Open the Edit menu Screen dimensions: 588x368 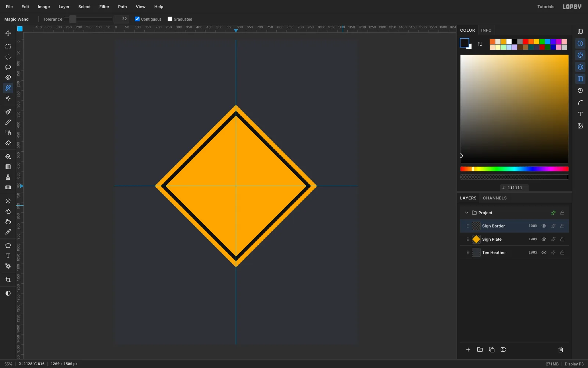[x=25, y=7]
